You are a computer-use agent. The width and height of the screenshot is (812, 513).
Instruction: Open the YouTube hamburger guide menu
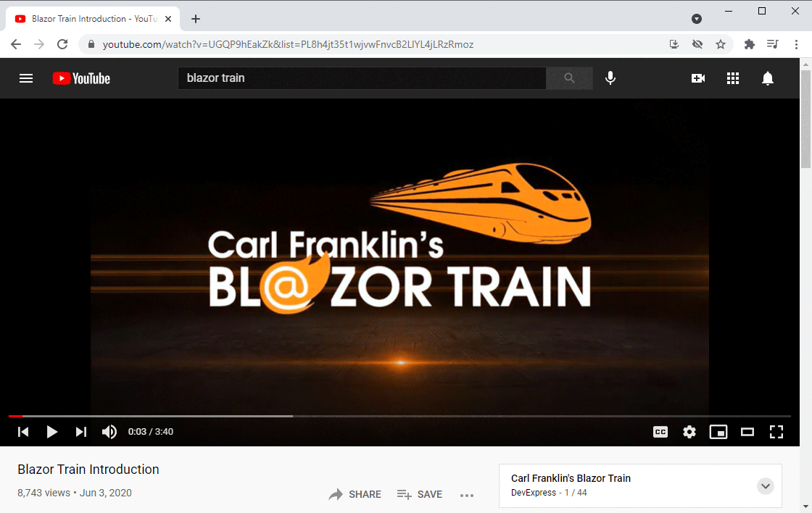pyautogui.click(x=26, y=78)
